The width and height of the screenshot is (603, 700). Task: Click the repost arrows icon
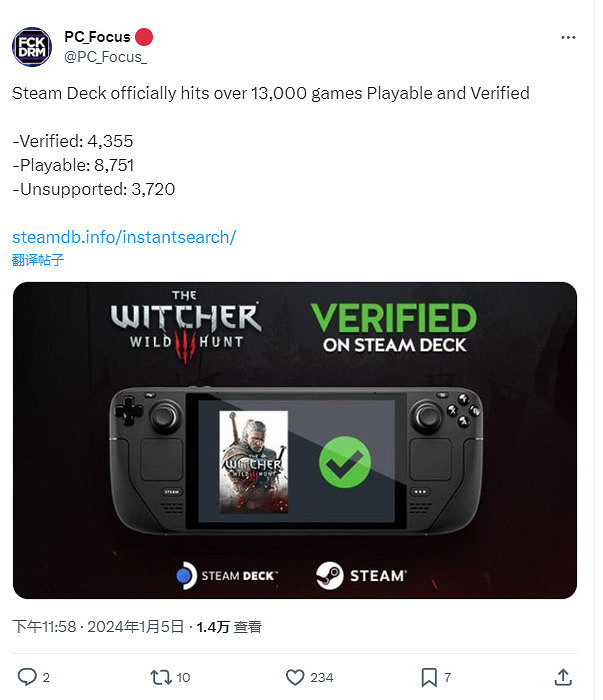tap(159, 677)
